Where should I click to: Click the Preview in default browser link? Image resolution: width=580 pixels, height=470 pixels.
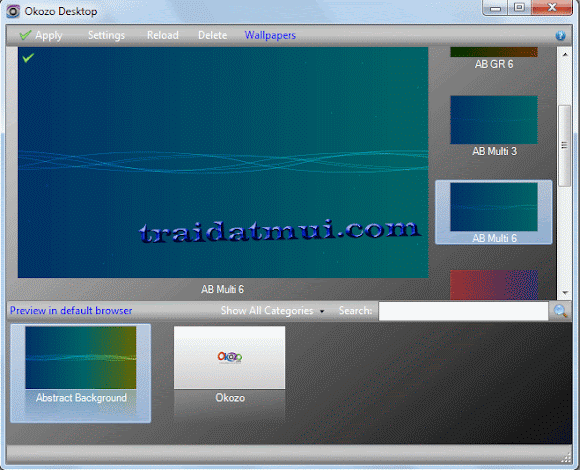pyautogui.click(x=71, y=311)
